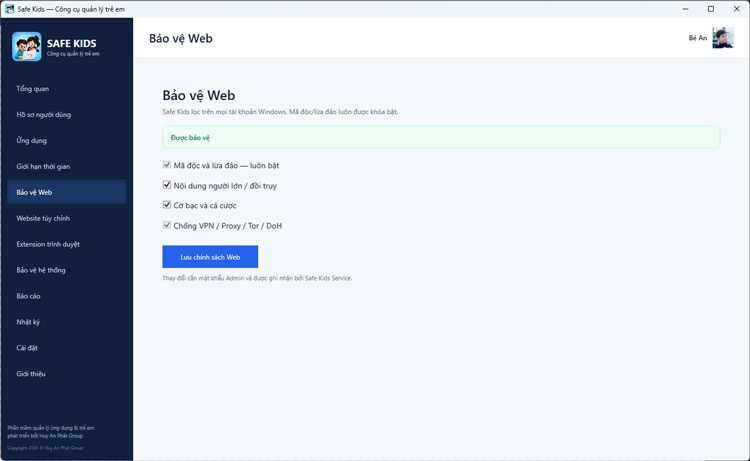
Task: Go to Ứng dụng in sidebar
Action: 67,140
